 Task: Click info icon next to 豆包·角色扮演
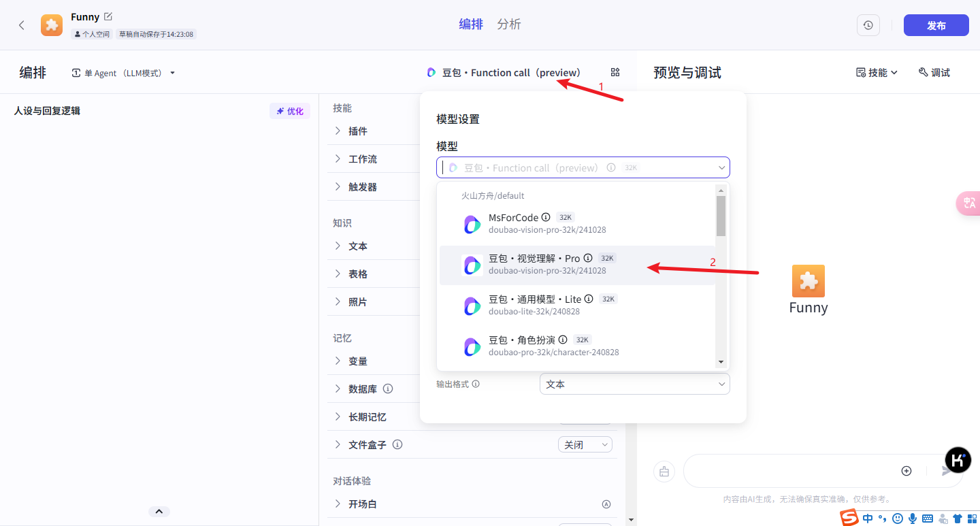pyautogui.click(x=563, y=340)
